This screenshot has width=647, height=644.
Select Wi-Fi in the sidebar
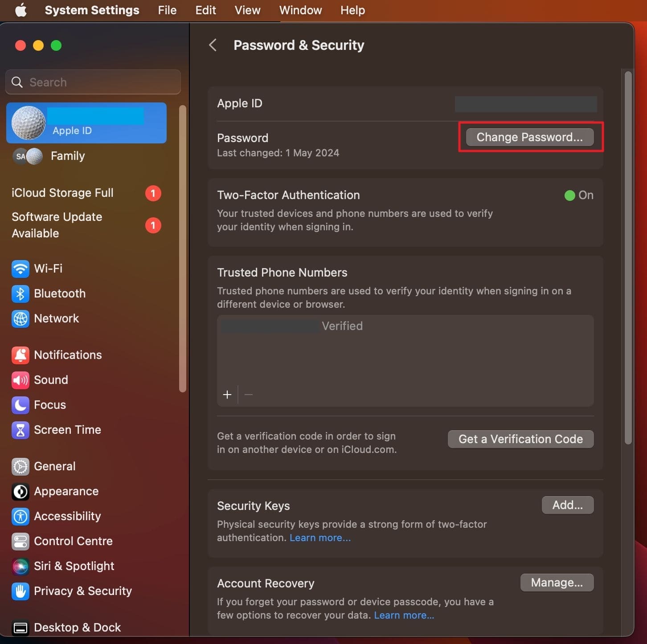(x=48, y=269)
